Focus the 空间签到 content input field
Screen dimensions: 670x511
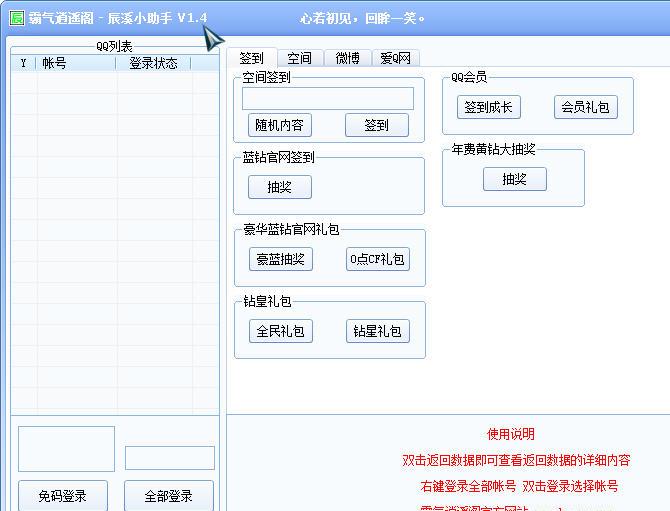[328, 98]
